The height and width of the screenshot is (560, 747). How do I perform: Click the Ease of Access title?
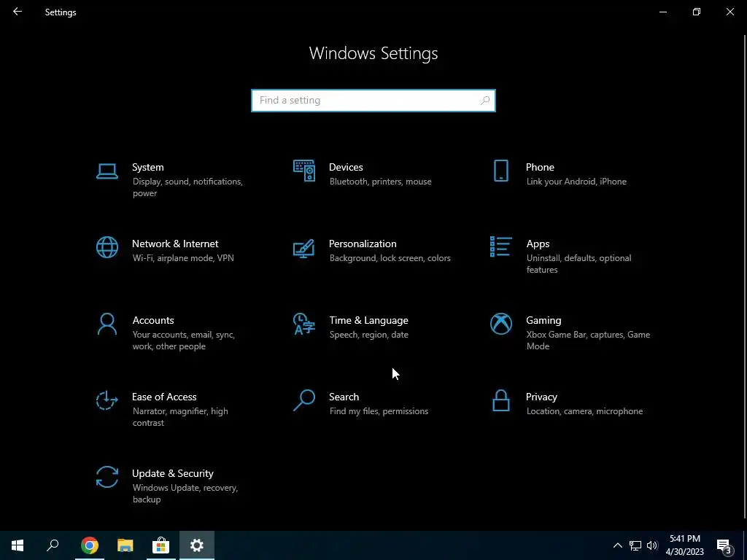[164, 397]
